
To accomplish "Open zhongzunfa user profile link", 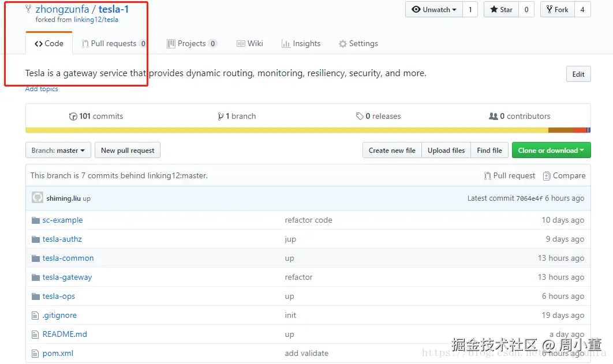I will point(62,9).
